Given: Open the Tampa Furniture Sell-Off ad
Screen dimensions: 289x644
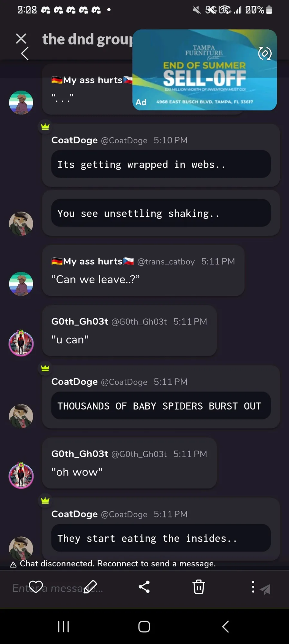Looking at the screenshot, I should coord(205,70).
